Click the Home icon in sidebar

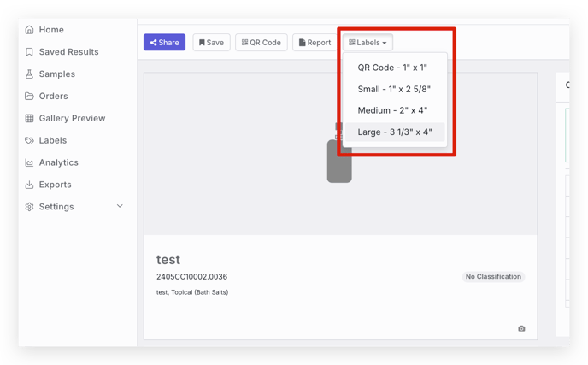29,30
